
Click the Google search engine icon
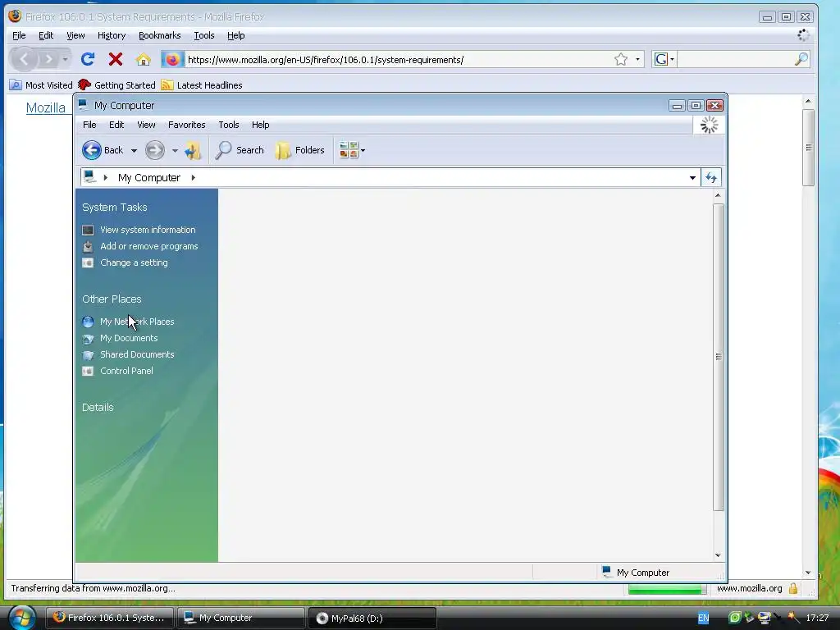tap(661, 59)
